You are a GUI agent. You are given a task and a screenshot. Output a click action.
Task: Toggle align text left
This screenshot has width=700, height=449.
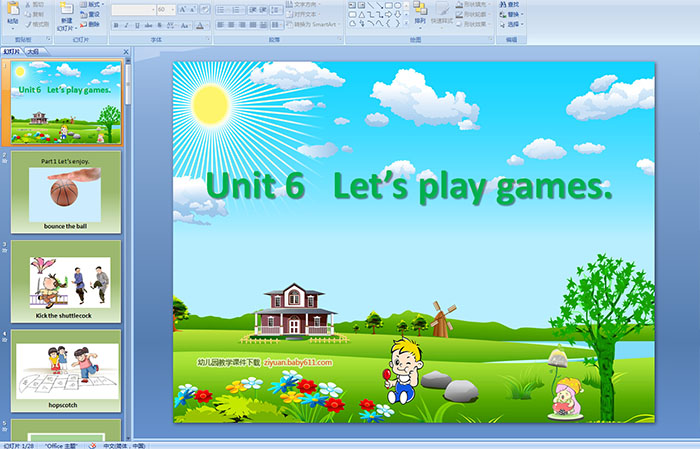(x=221, y=25)
